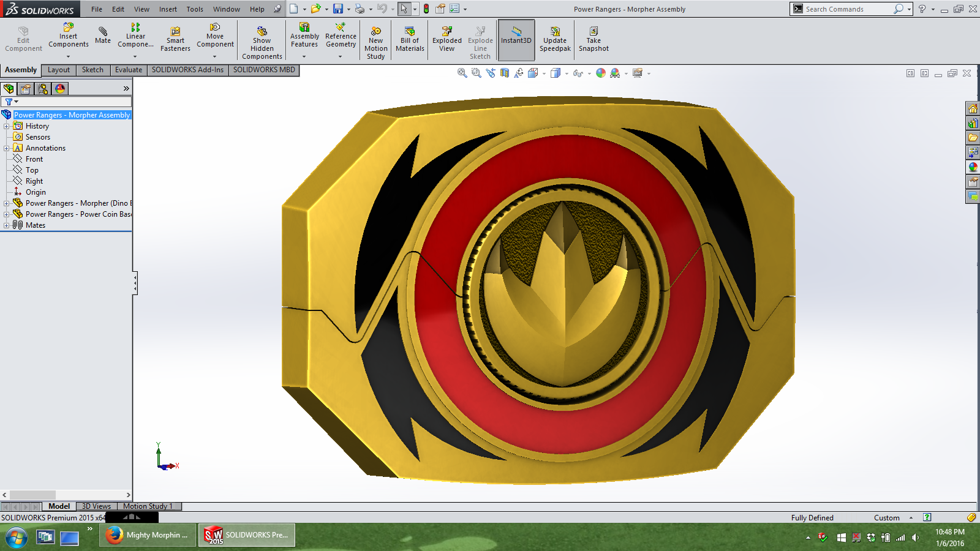
Task: Click Rebuild traffic light icon
Action: pos(426,9)
